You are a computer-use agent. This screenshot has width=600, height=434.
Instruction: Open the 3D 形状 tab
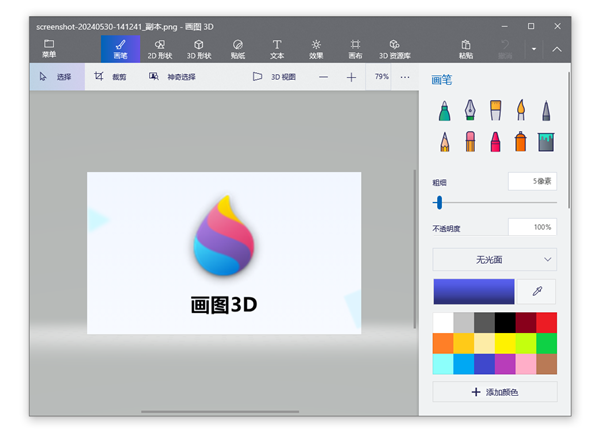pos(199,49)
